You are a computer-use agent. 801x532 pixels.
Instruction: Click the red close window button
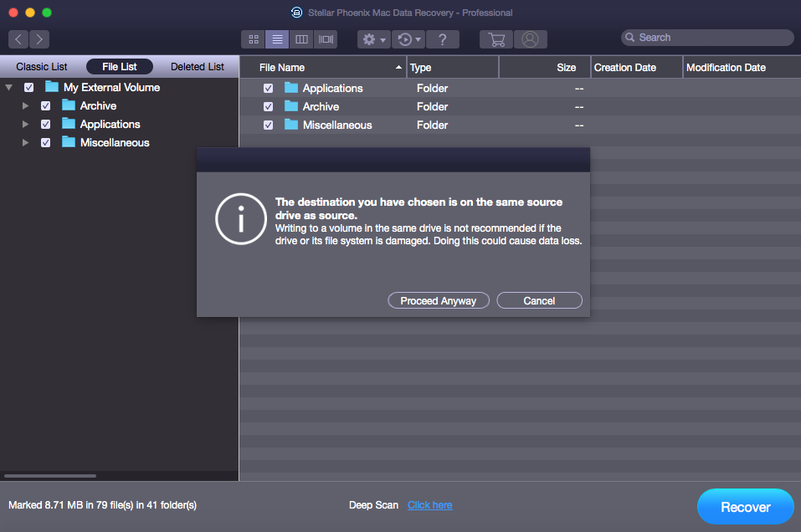pos(13,13)
